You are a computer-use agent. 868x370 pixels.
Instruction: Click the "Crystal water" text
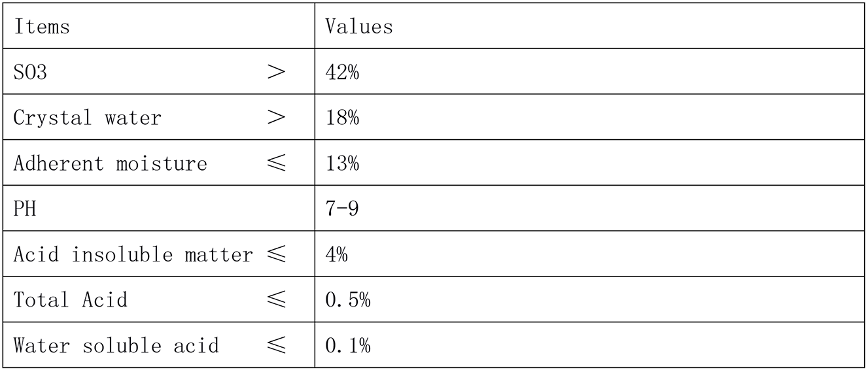pyautogui.click(x=87, y=118)
